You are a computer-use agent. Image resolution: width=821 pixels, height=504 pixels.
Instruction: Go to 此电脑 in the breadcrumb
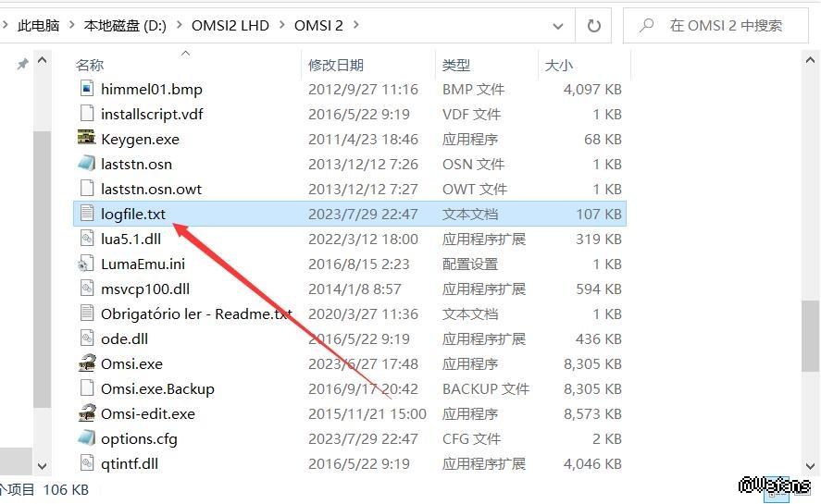click(x=38, y=25)
